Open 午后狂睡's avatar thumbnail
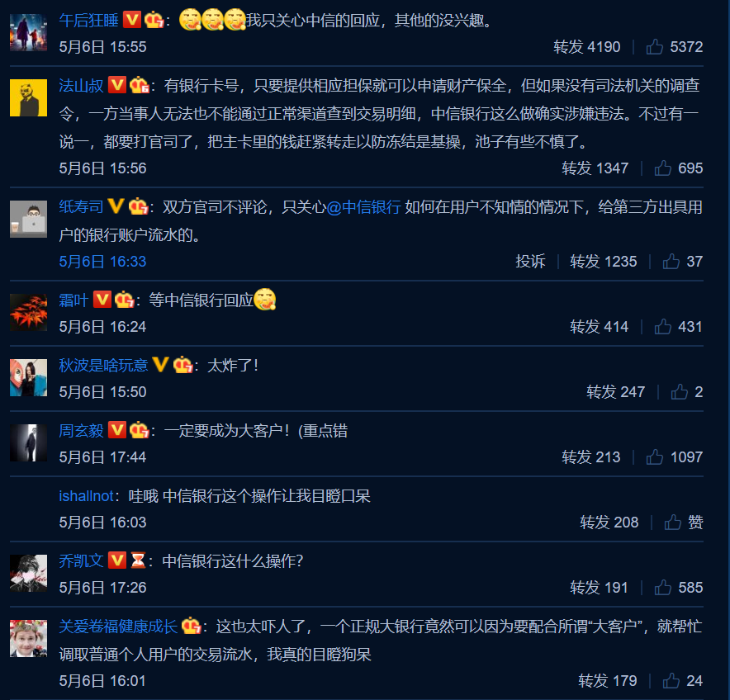Screen dimensions: 730x700 point(28,32)
